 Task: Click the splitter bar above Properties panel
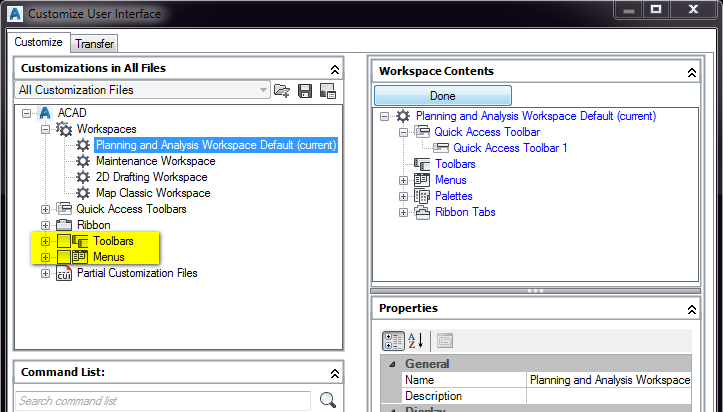pos(535,291)
